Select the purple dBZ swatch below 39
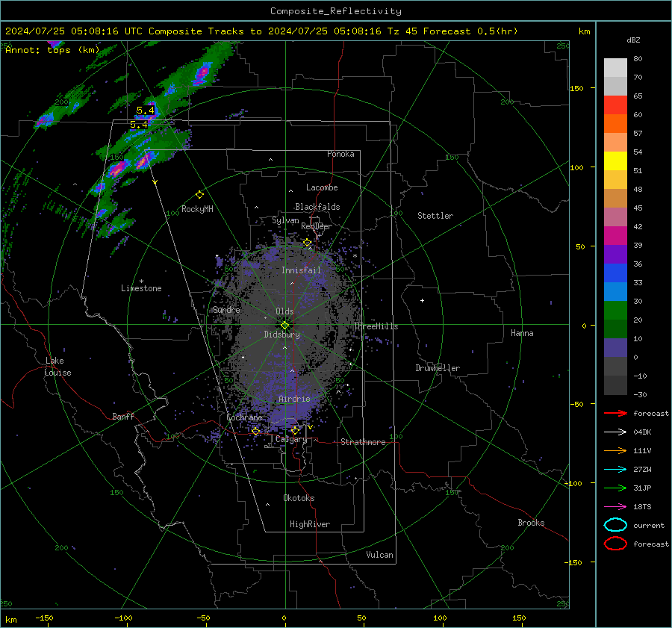 615,255
